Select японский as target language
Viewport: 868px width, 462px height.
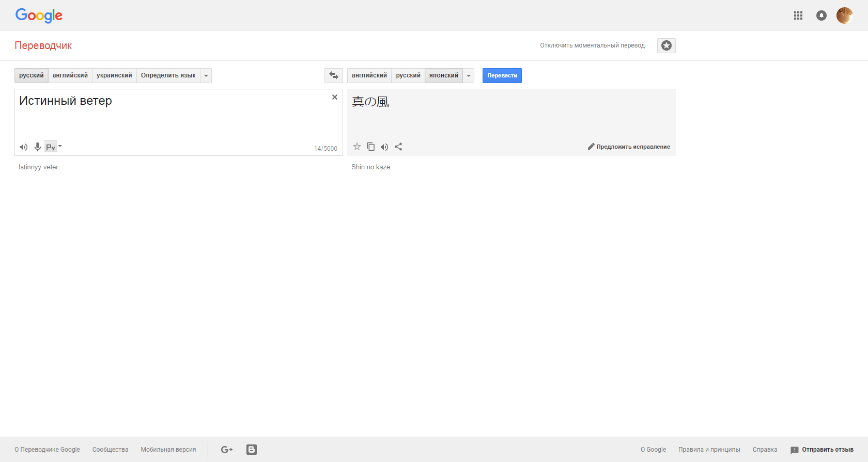(x=444, y=75)
